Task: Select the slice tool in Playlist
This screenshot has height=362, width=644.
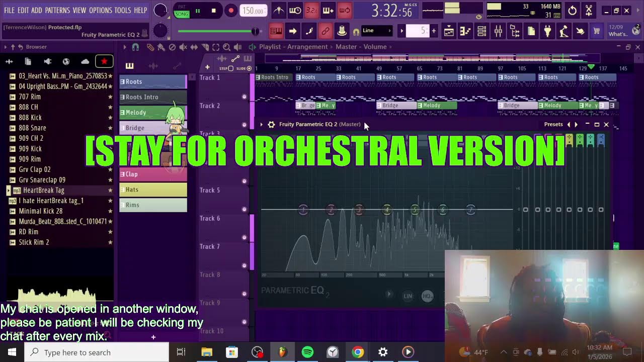Action: point(205,47)
